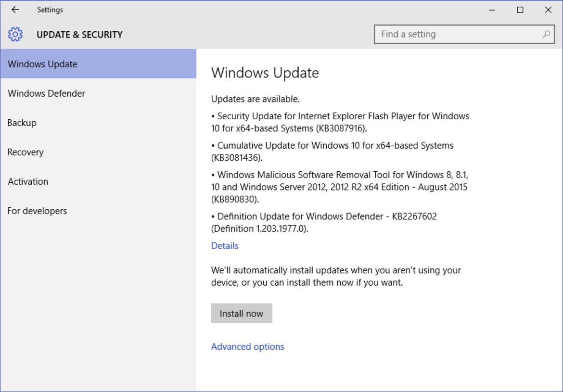Maximize the Settings window

point(520,10)
